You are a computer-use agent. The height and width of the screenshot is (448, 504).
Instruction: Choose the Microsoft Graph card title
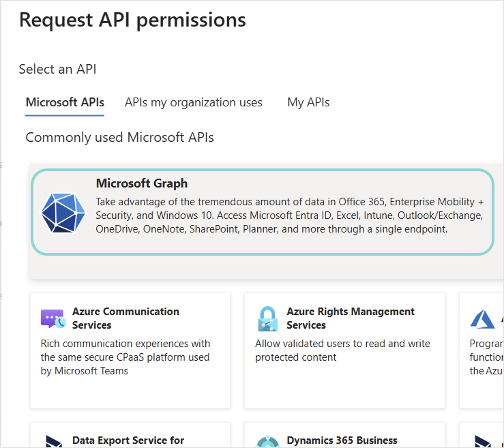[142, 183]
